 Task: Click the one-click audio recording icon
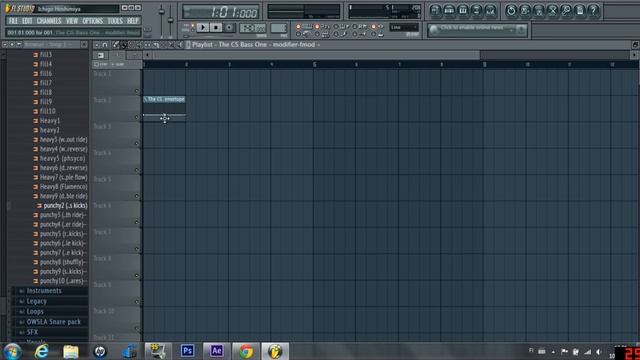[x=552, y=10]
